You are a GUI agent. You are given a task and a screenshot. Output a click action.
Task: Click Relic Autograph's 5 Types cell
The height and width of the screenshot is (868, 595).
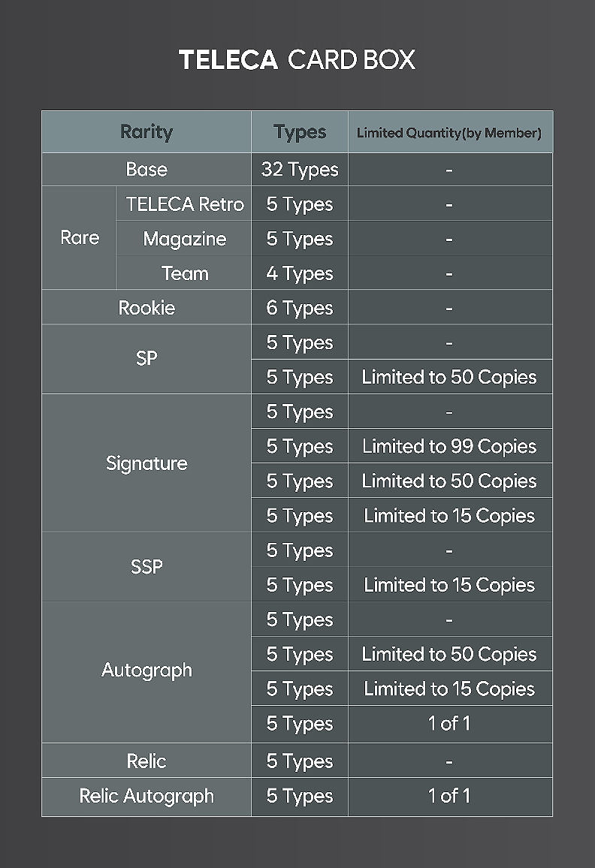click(300, 796)
